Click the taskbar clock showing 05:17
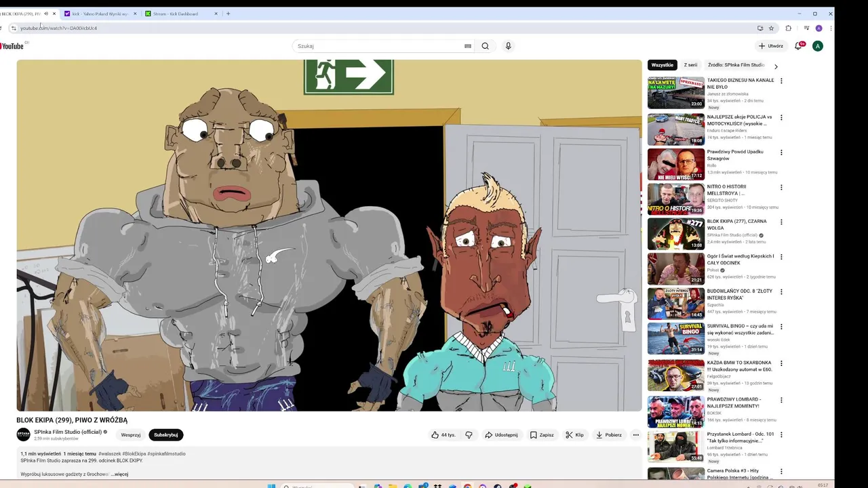This screenshot has height=488, width=868. pos(823,485)
